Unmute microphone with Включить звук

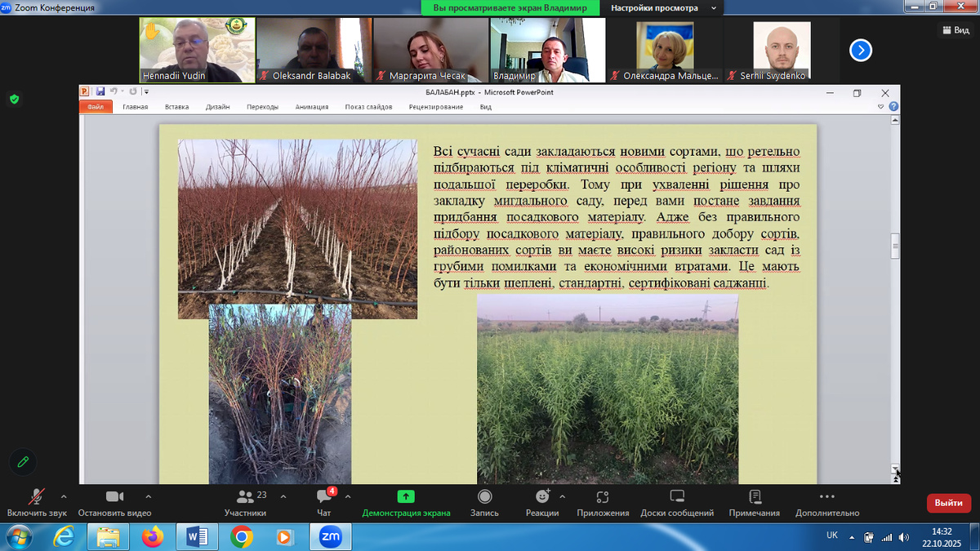coord(37,496)
